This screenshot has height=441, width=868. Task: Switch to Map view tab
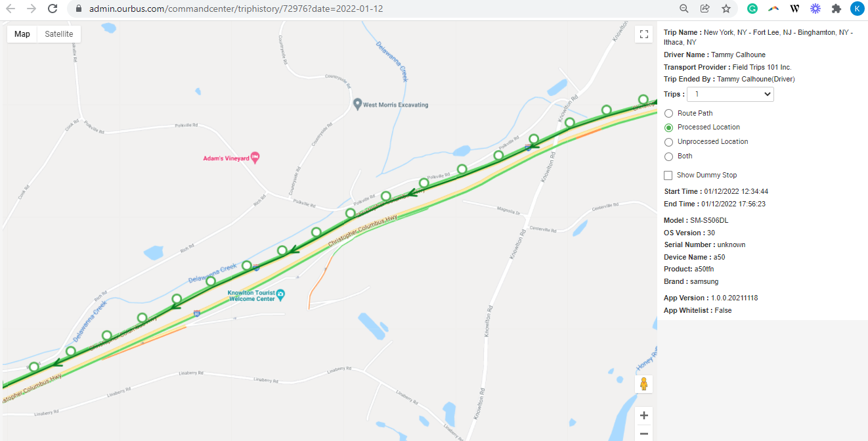22,34
